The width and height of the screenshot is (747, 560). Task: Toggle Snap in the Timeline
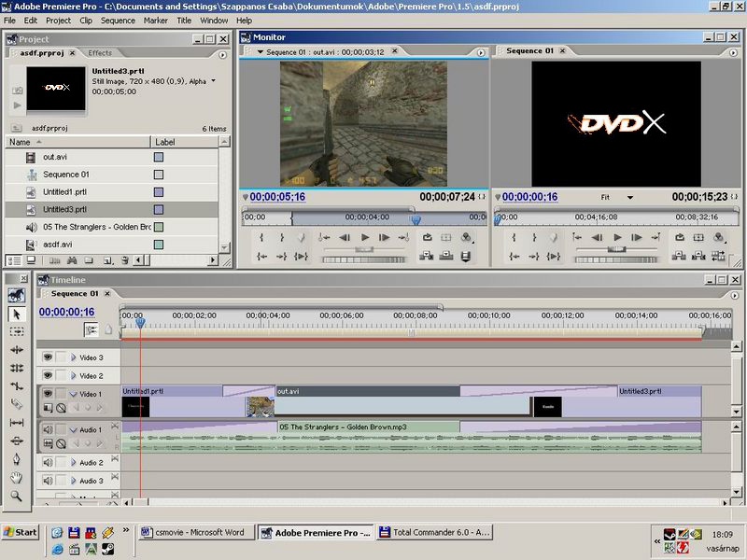[91, 329]
